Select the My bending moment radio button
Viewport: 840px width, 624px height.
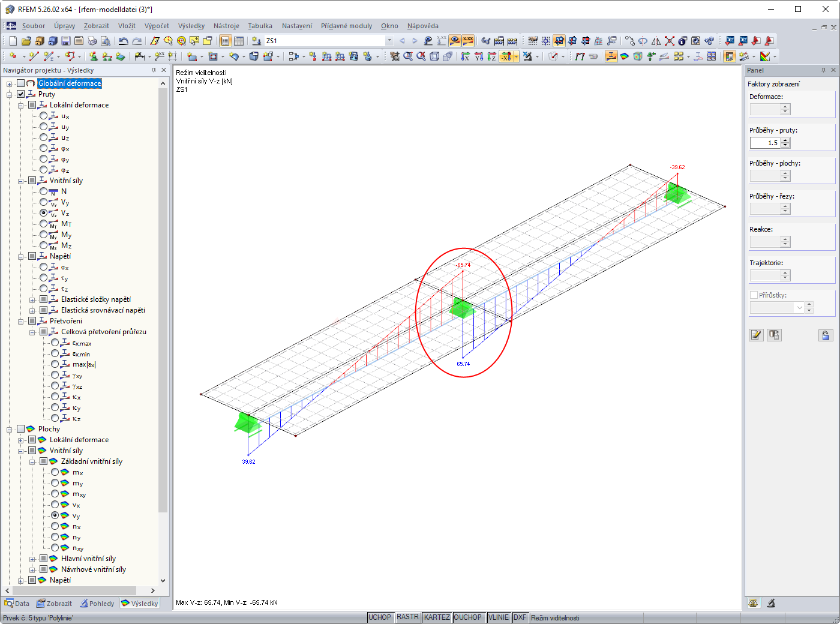[x=43, y=235]
